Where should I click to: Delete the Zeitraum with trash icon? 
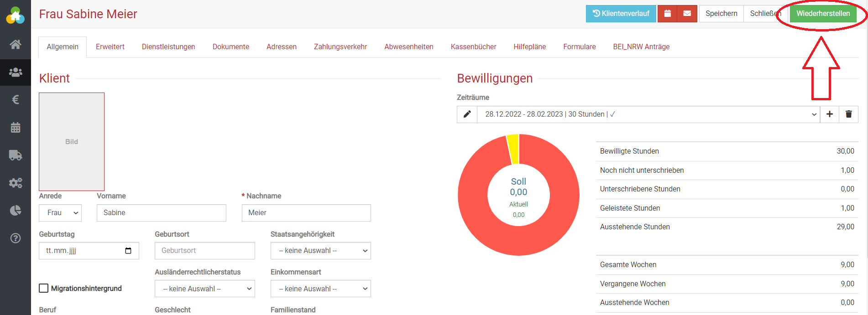coord(848,114)
